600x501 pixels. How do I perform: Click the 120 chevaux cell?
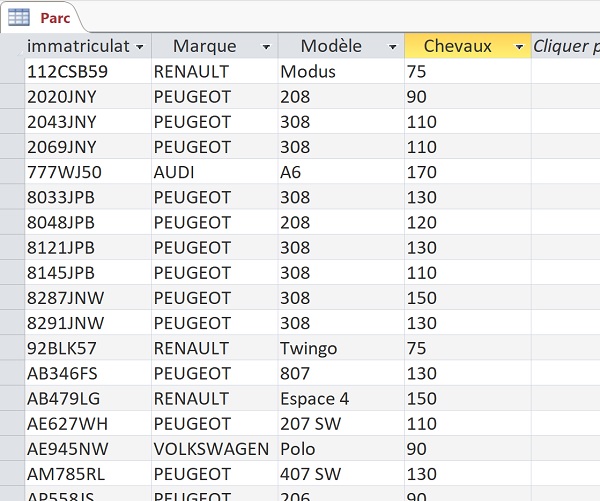[468, 222]
